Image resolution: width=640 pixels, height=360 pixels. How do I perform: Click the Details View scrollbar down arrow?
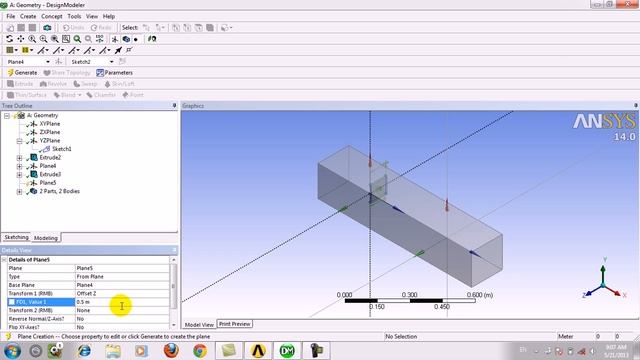[174, 325]
